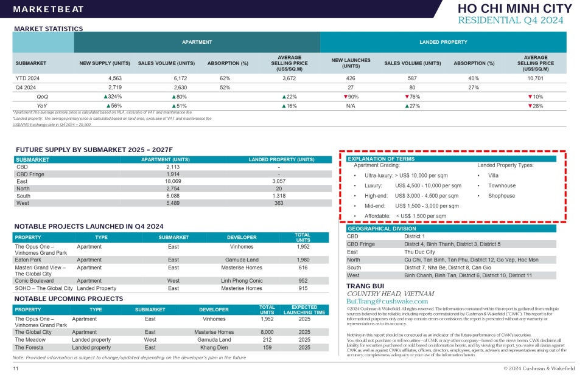Image resolution: width=588 pixels, height=380 pixels.
Task: Select 'Thu Duc City' geographical division
Action: pos(419,252)
